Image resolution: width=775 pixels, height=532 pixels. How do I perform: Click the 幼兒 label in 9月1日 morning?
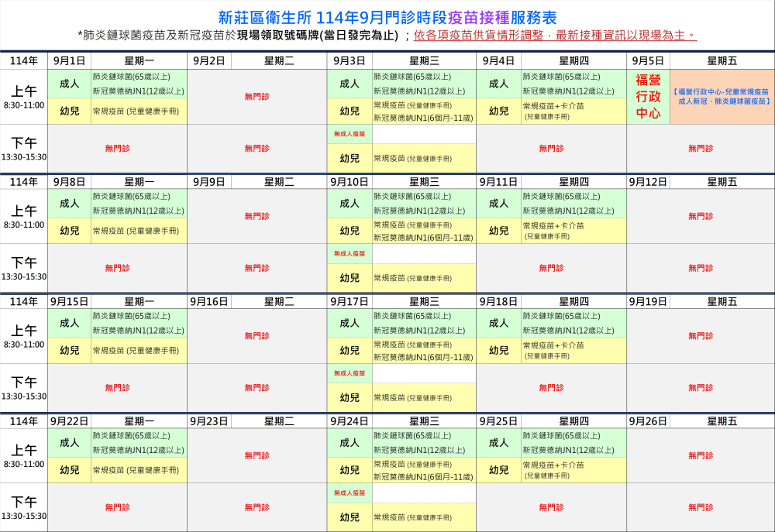(69, 112)
